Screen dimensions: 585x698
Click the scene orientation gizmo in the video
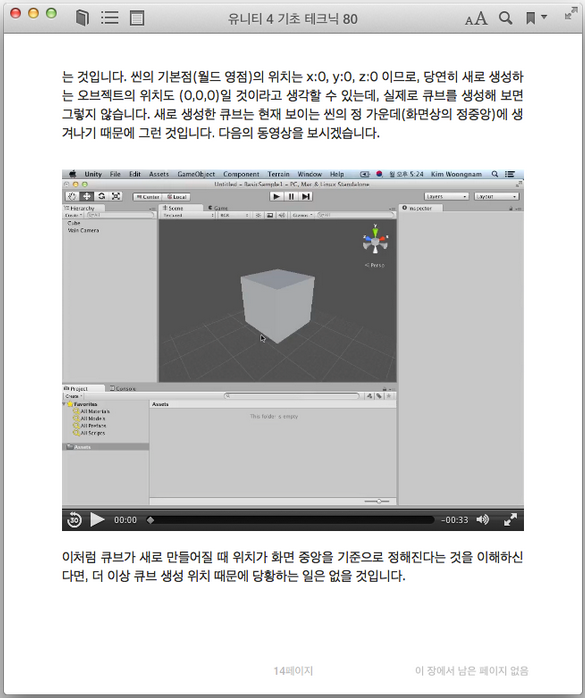[x=375, y=239]
